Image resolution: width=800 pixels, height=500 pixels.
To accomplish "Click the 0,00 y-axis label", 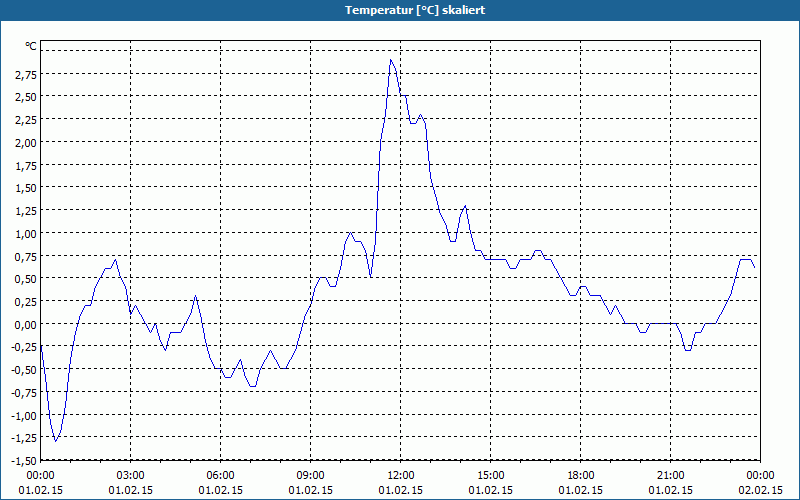I will click(27, 324).
